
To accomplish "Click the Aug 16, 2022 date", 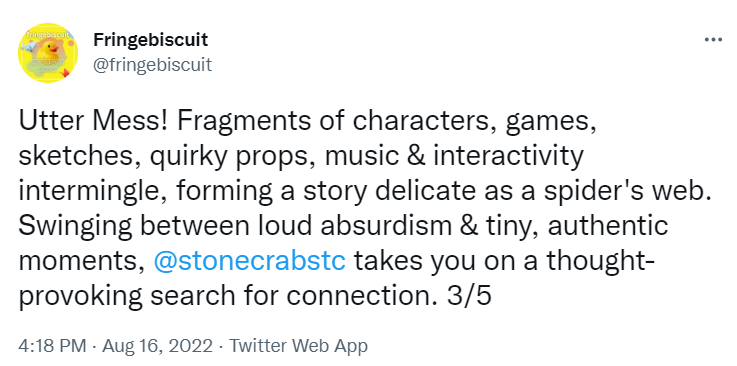I will click(157, 346).
